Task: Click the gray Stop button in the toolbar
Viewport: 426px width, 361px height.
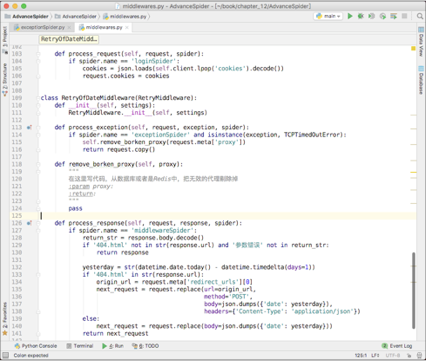Action: (405, 16)
